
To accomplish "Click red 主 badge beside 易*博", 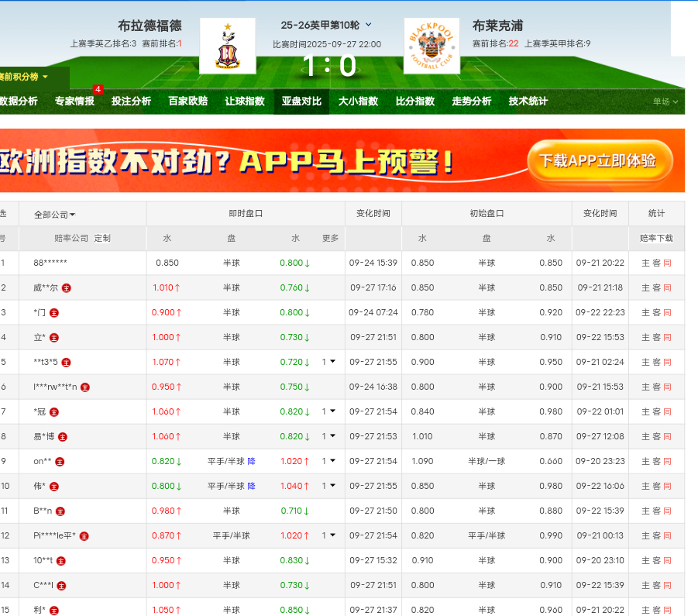I will (x=63, y=437).
